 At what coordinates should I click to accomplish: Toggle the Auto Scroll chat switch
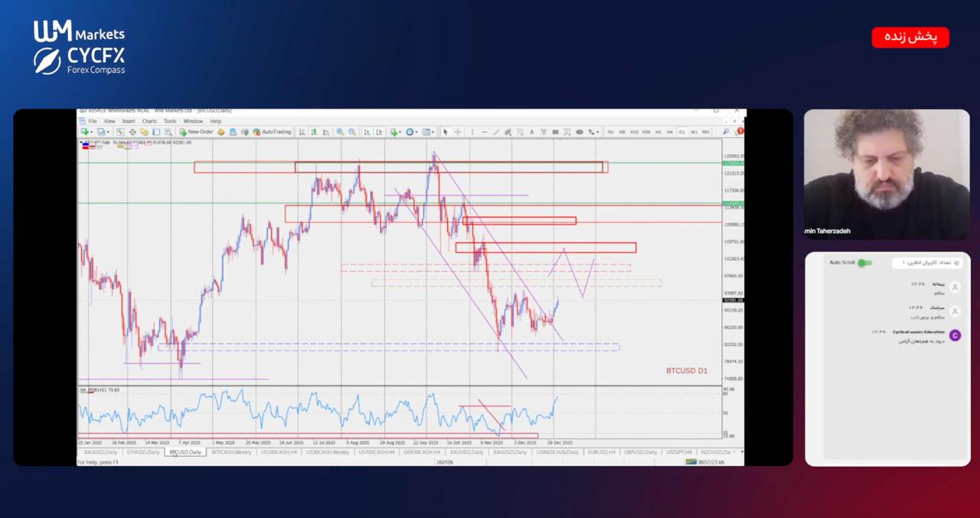click(864, 263)
